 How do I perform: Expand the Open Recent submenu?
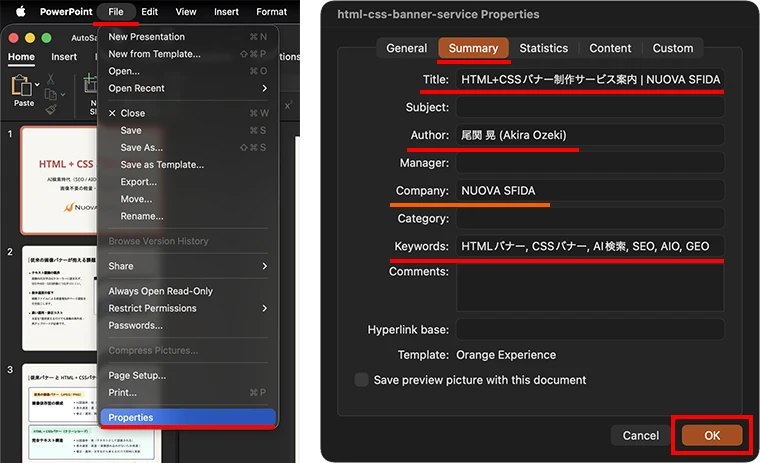tap(188, 88)
